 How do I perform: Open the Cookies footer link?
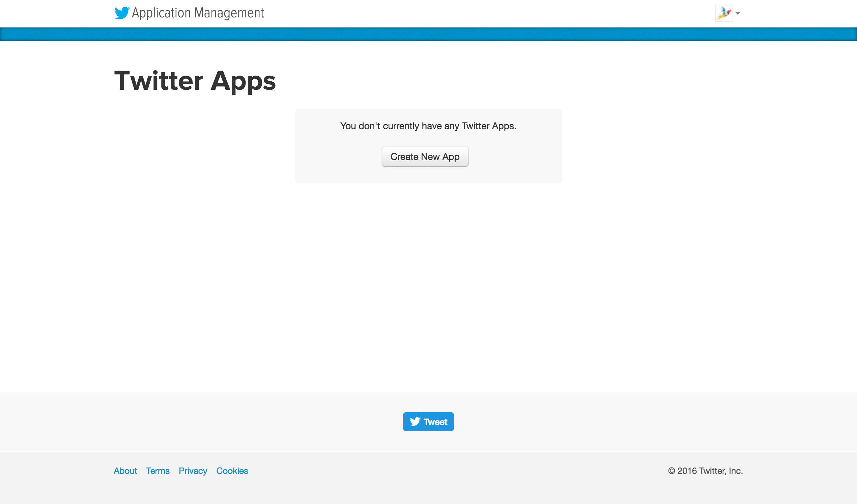pos(232,471)
